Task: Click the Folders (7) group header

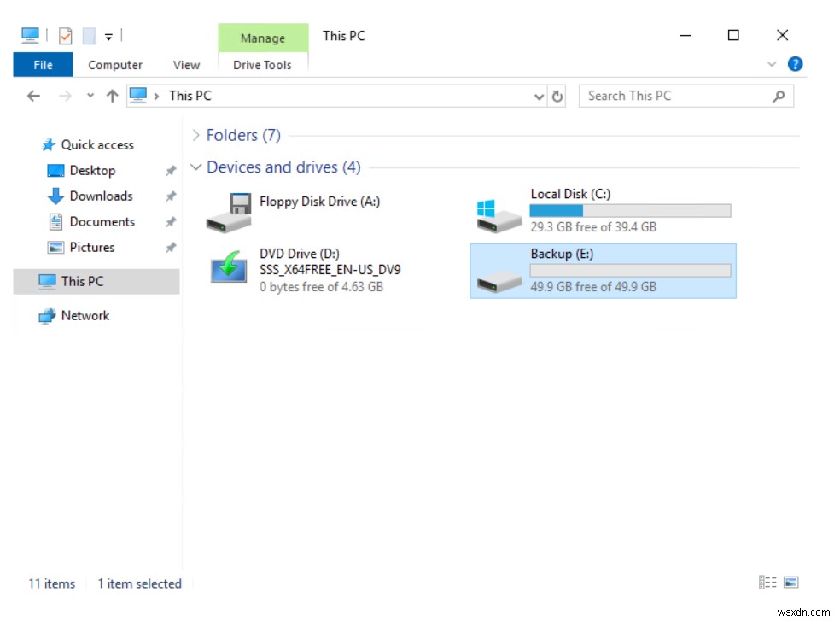Action: [x=243, y=135]
